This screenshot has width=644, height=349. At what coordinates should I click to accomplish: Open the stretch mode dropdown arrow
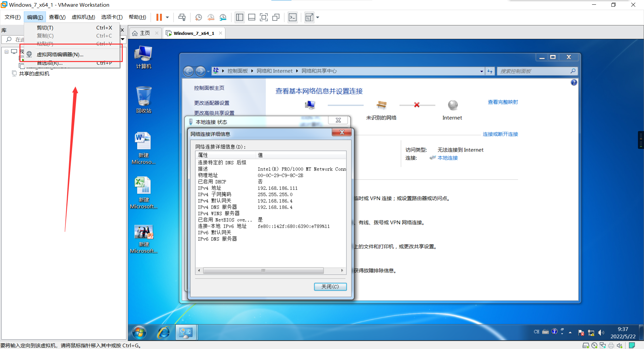[318, 17]
